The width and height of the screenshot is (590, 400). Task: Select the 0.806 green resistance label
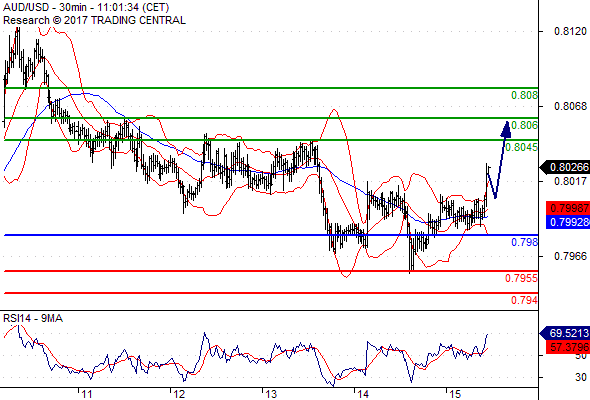[525, 125]
